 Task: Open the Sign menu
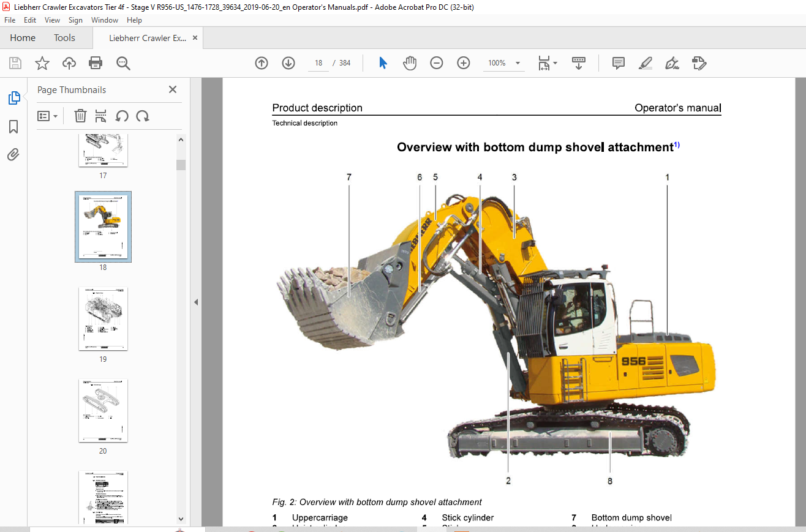tap(75, 20)
